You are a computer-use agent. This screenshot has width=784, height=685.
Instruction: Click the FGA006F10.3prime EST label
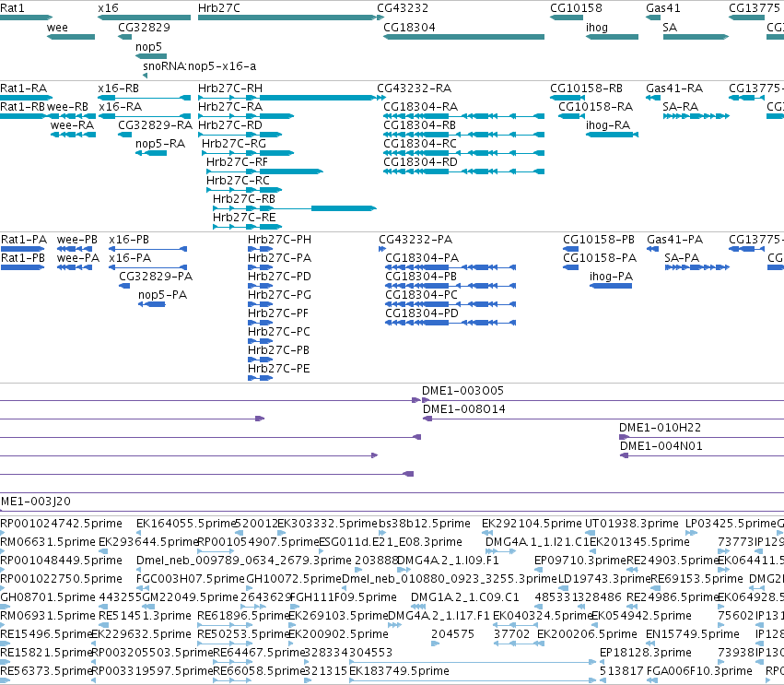[x=699, y=671]
